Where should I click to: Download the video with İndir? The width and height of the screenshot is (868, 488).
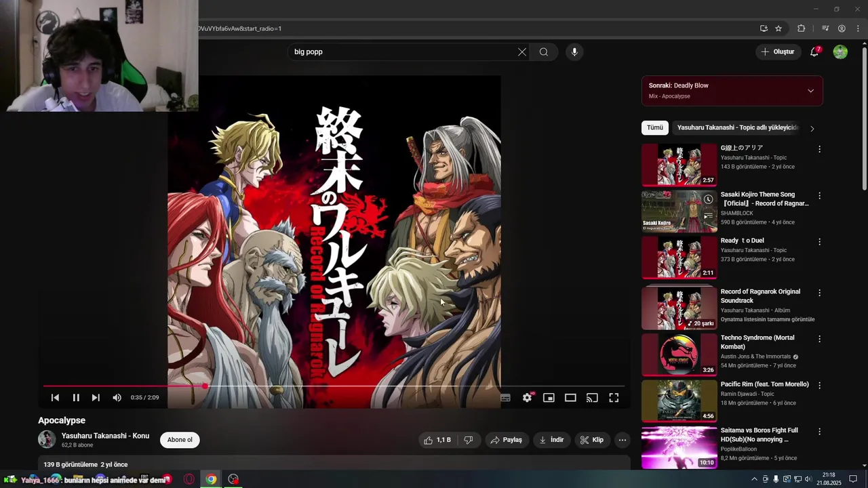551,440
